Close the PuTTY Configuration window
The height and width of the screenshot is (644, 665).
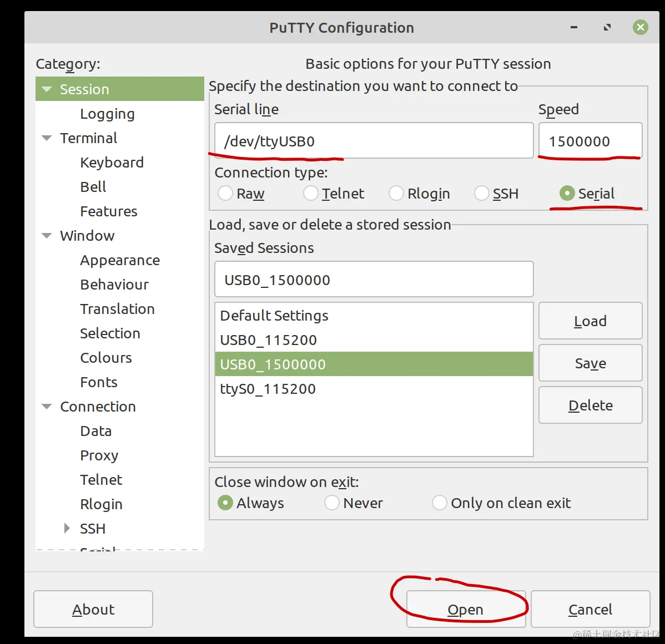pyautogui.click(x=641, y=28)
